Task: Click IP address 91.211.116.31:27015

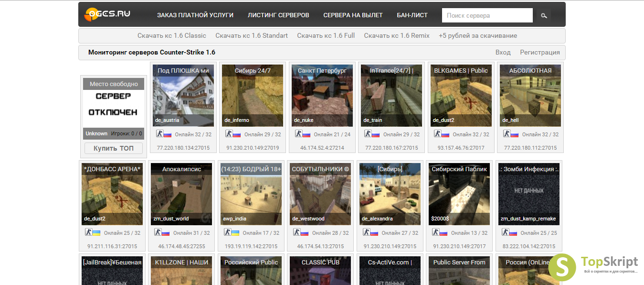Action: pos(112,246)
